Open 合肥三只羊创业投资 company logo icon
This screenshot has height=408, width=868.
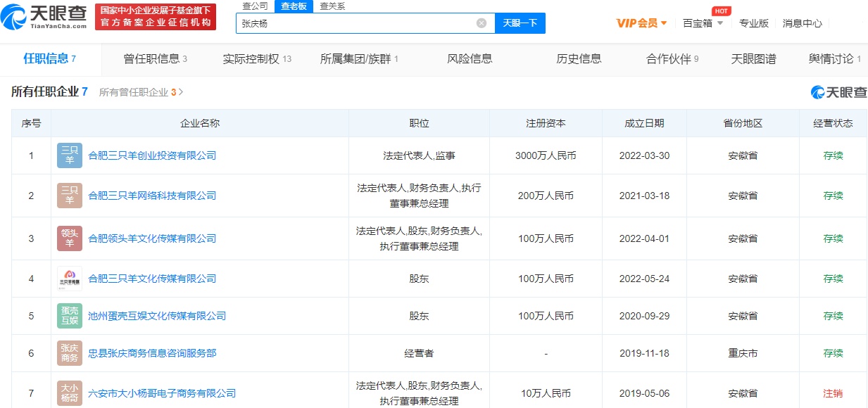coord(70,155)
